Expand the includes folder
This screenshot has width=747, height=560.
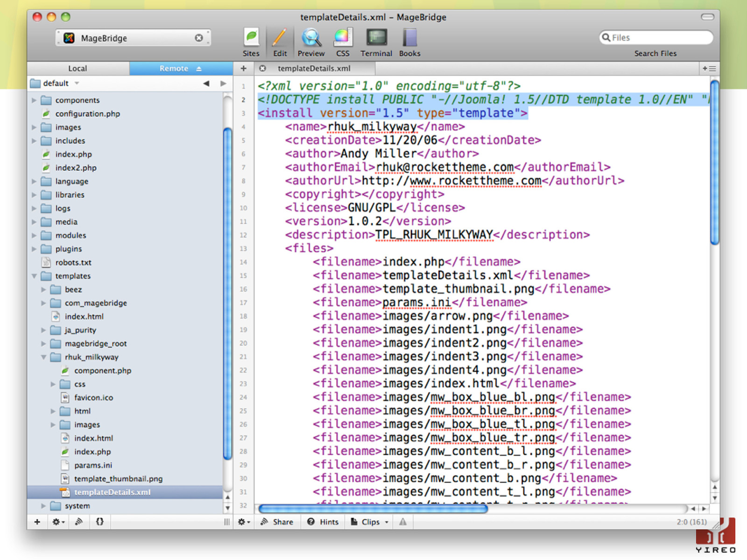coord(34,140)
